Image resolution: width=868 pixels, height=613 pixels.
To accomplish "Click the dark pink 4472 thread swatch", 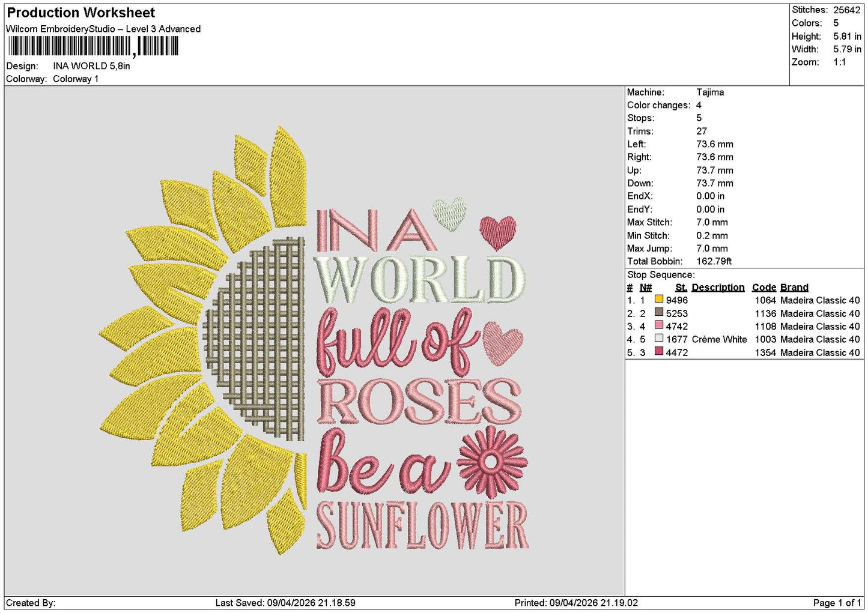I will [659, 352].
